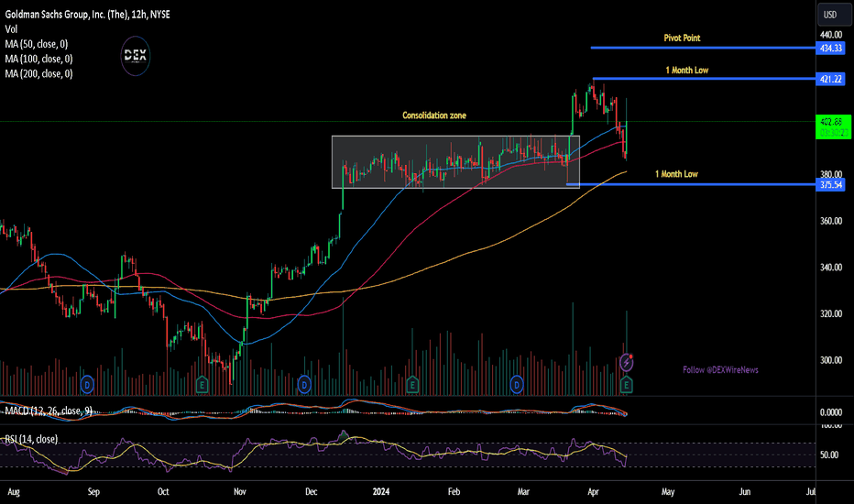Click the DEX logo

[135, 56]
